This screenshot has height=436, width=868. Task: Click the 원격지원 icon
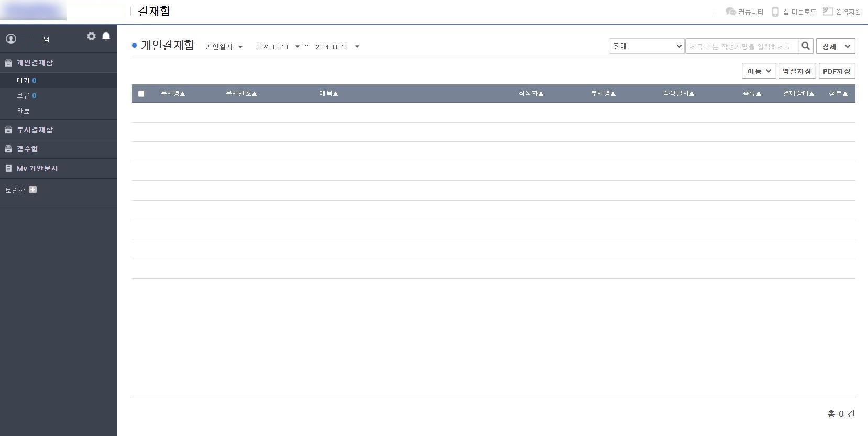point(828,11)
